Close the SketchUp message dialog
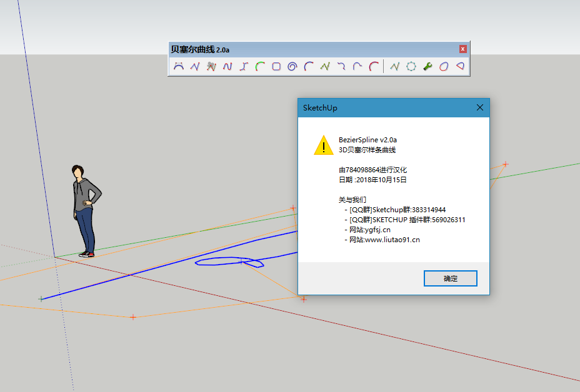 point(480,107)
